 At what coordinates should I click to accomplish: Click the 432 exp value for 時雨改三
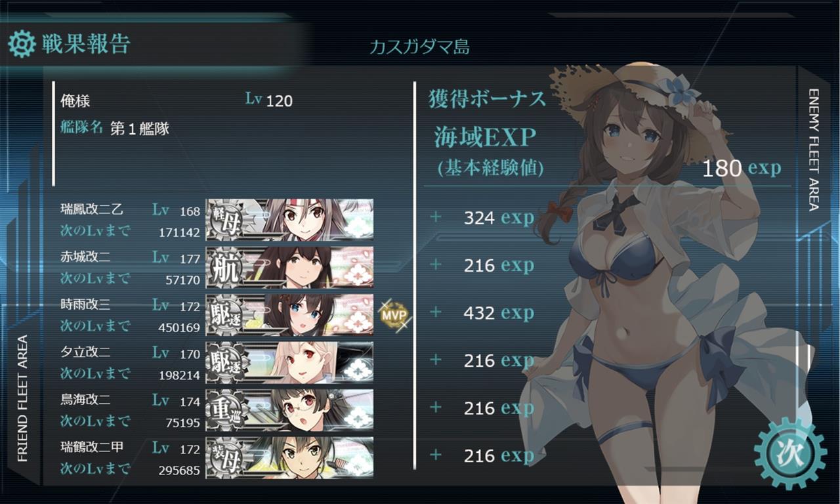tap(499, 313)
